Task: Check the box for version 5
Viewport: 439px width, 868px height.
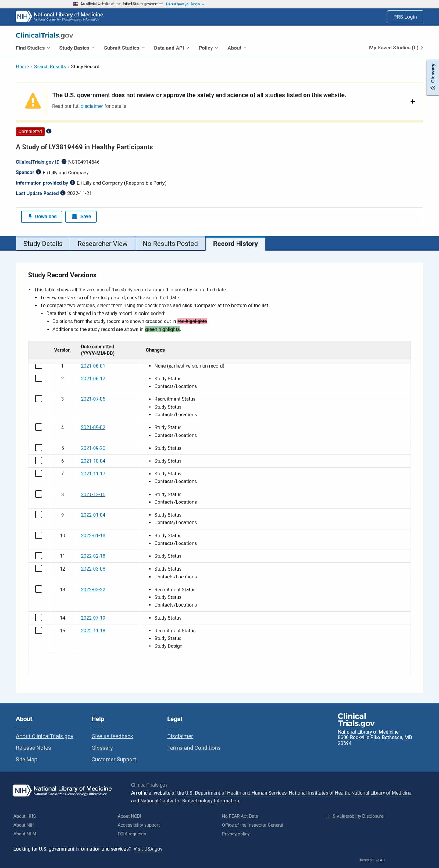Action: 39,448
